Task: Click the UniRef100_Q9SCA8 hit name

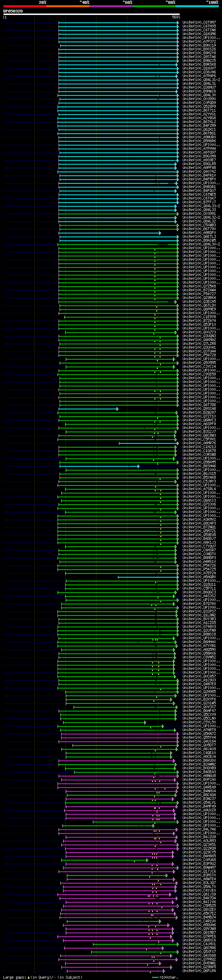Action: pos(199,408)
